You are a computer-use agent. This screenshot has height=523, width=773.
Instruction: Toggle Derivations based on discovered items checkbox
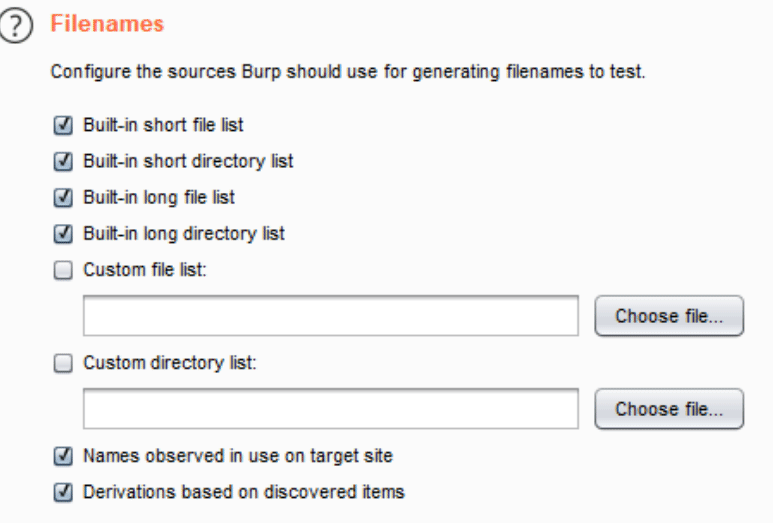click(63, 492)
